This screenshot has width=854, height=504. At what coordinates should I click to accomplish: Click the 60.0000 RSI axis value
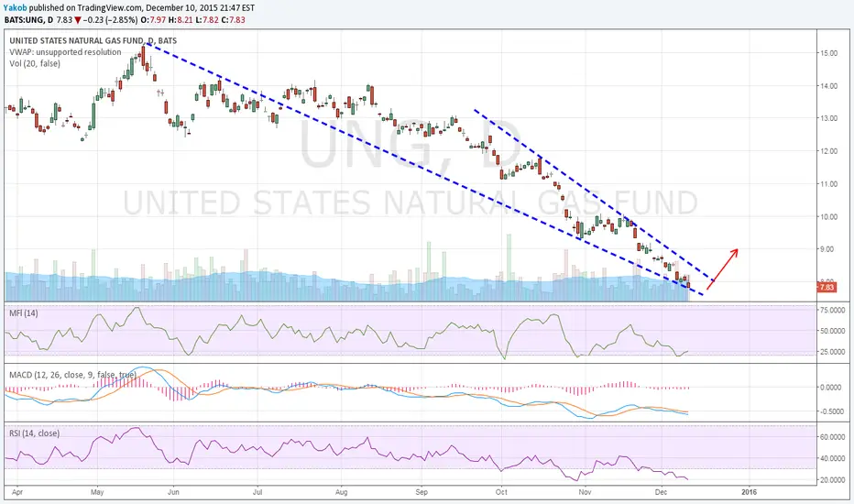coord(833,437)
